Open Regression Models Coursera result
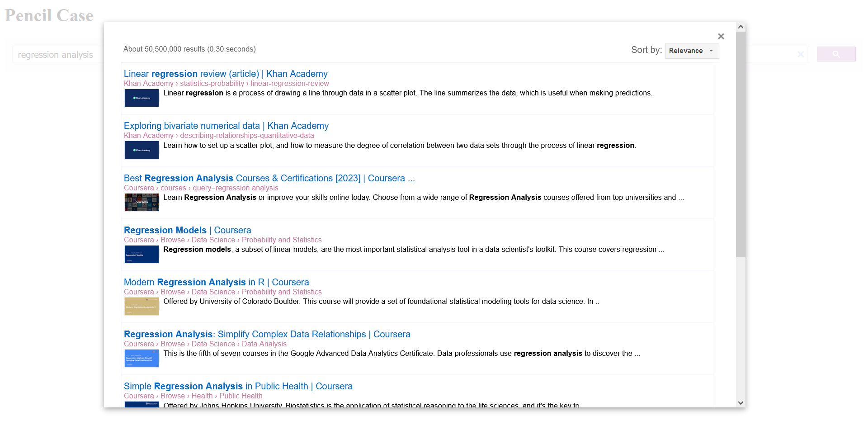 tap(187, 230)
